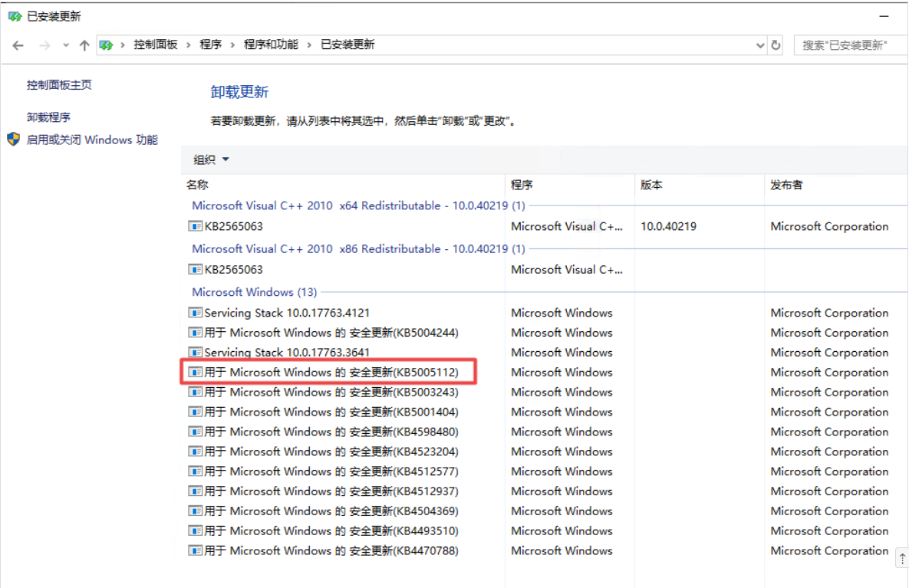The height and width of the screenshot is (588, 909).
Task: Open the 控制面板主页 link
Action: [x=59, y=85]
